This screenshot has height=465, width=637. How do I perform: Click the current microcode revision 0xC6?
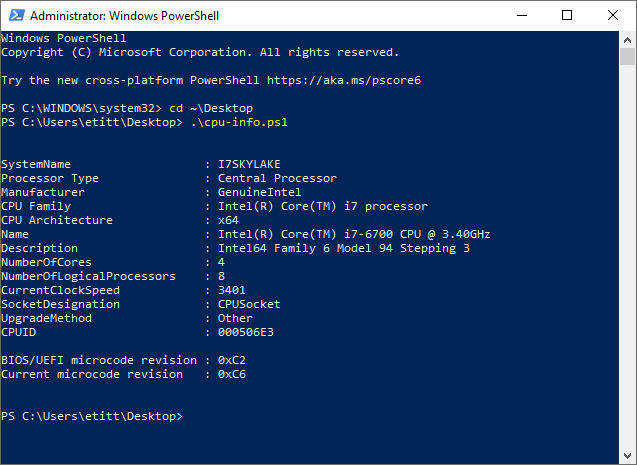pos(232,374)
